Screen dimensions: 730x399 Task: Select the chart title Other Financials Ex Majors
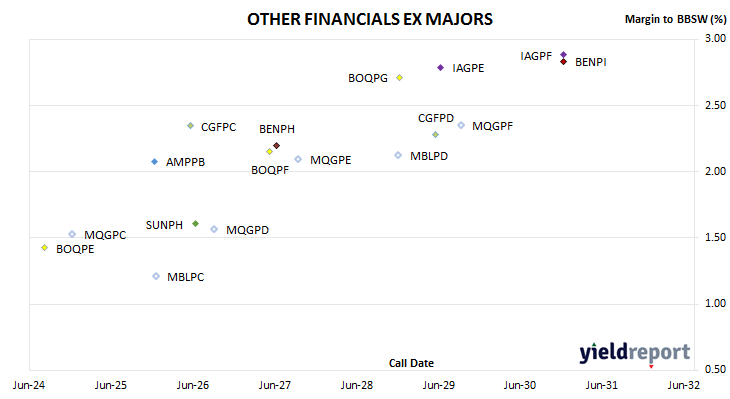point(370,19)
